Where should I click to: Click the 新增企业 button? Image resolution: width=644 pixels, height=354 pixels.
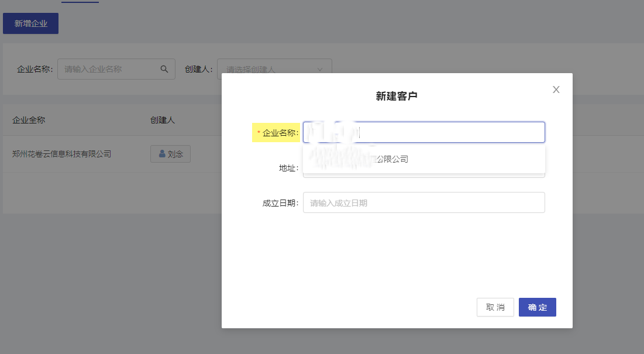[31, 23]
